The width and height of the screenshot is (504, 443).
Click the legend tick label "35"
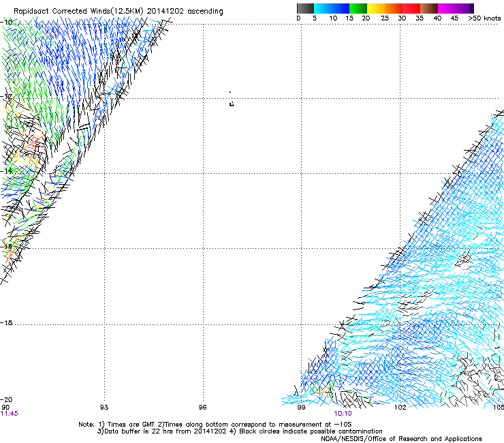[x=420, y=18]
